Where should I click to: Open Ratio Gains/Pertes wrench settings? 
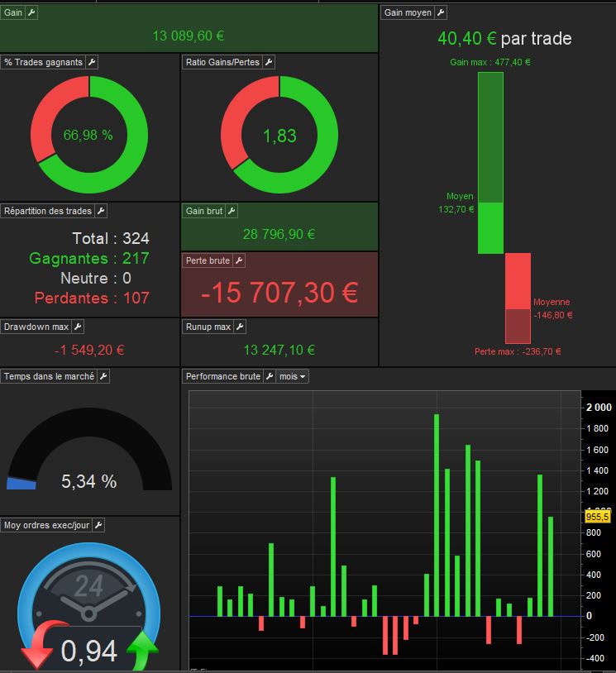point(269,62)
